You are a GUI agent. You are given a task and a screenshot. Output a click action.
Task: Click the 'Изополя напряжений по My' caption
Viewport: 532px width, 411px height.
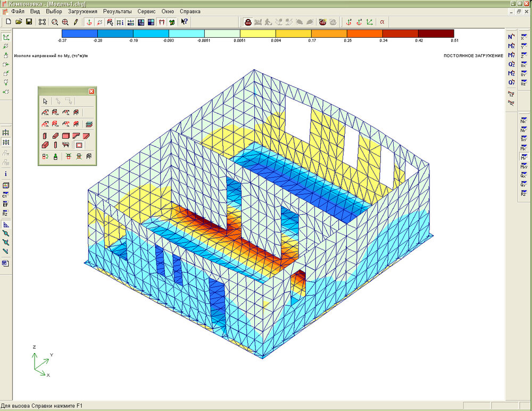click(51, 56)
